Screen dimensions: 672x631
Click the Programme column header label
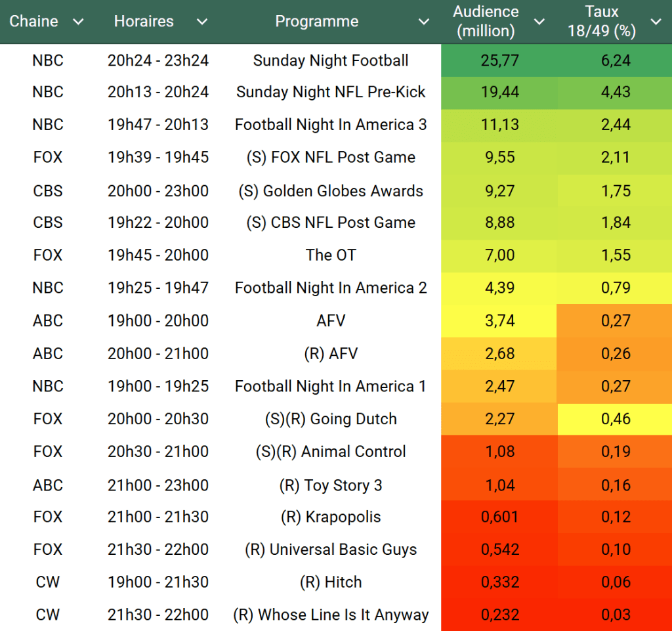coord(316,22)
